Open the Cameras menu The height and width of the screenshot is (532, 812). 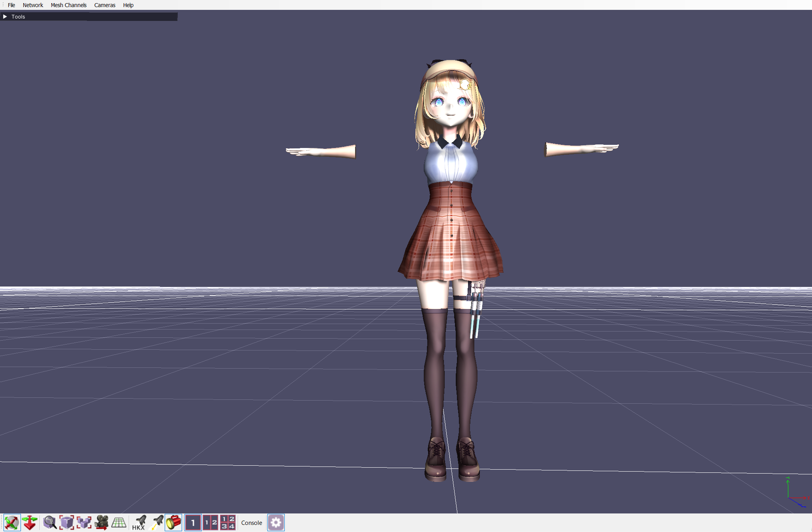[x=105, y=5]
